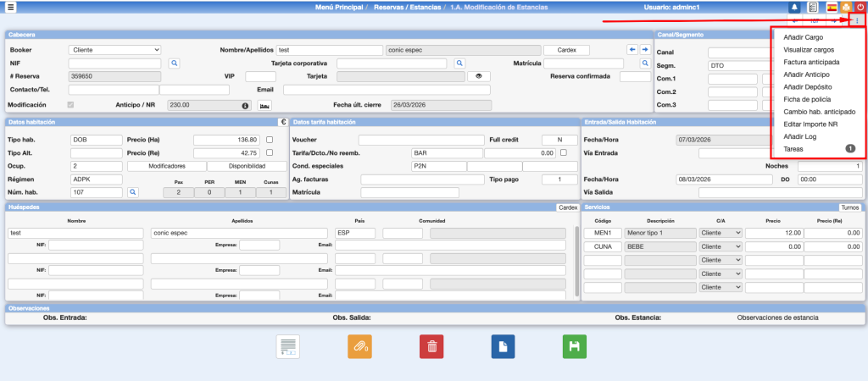Choose Ficha de policía menu entry
Image resolution: width=868 pixels, height=381 pixels.
coord(807,100)
